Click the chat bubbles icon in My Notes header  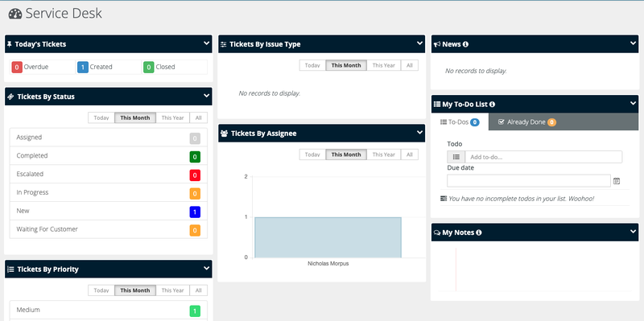pyautogui.click(x=437, y=233)
